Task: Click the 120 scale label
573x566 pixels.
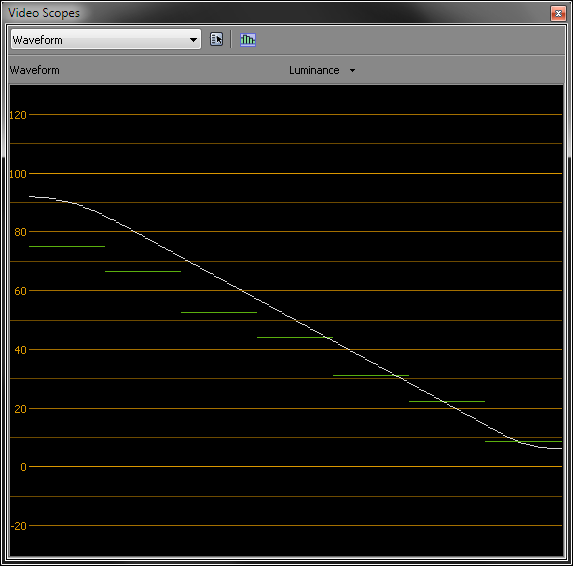Action: 18,115
